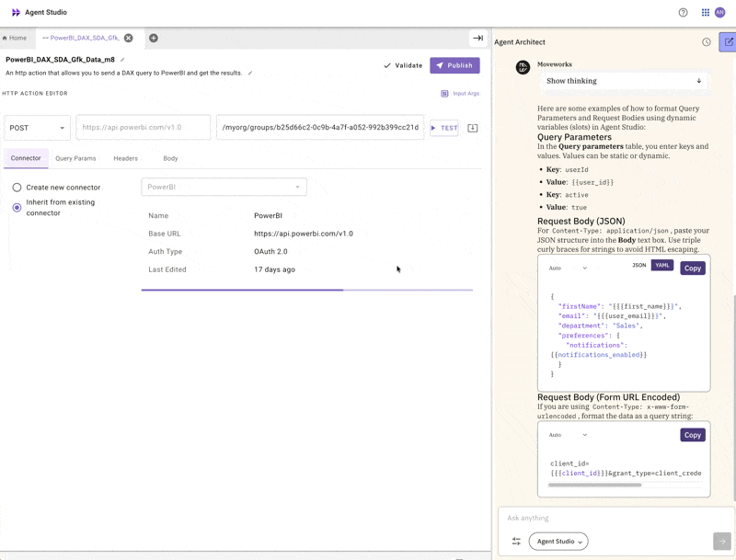Screen dimensions: 736x560
Task: Start new chat with compose icon
Action: coord(728,42)
